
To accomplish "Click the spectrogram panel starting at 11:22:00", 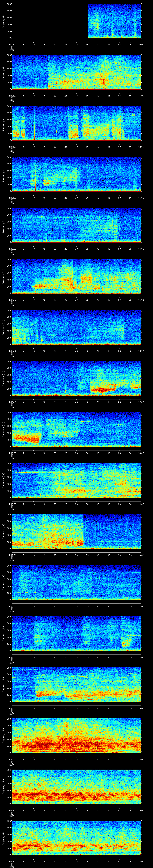I will point(76,685).
